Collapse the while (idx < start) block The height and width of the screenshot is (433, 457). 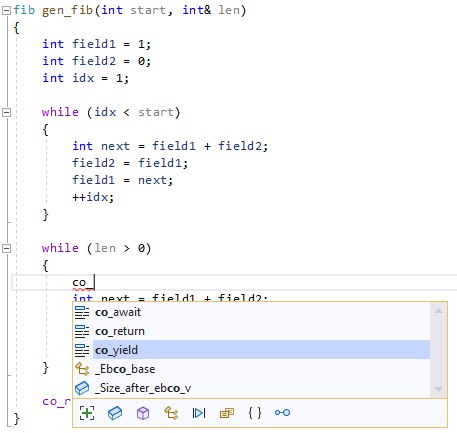pyautogui.click(x=6, y=112)
